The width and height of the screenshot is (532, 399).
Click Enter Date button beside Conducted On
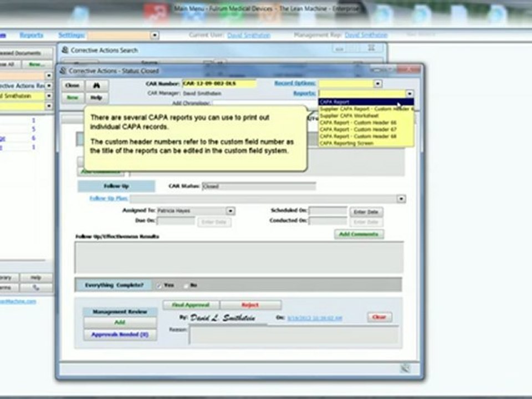coord(366,222)
